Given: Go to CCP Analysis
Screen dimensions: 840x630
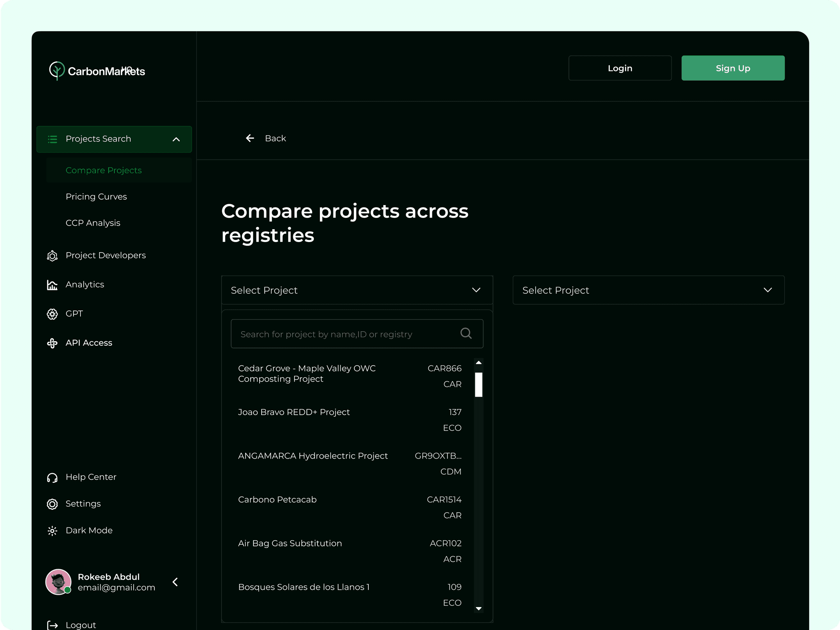Looking at the screenshot, I should pos(93,223).
